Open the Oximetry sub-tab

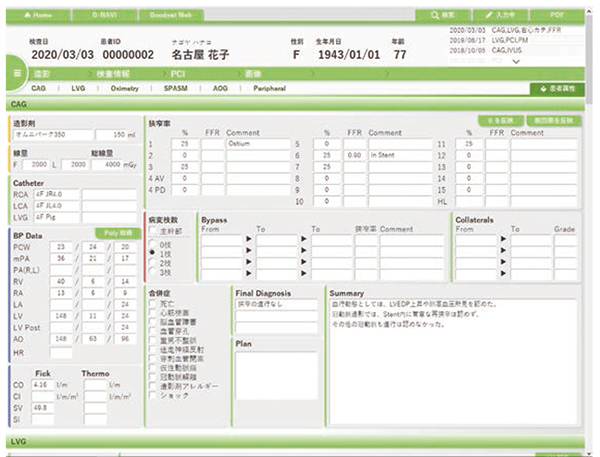[x=124, y=89]
